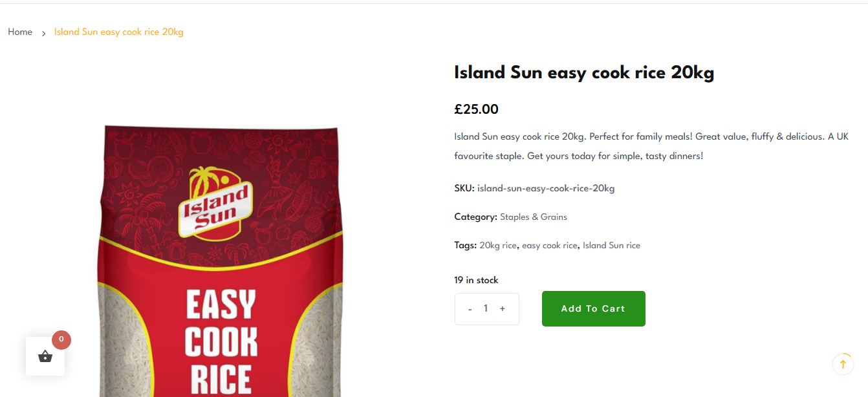Click the quantity number field

(486, 309)
